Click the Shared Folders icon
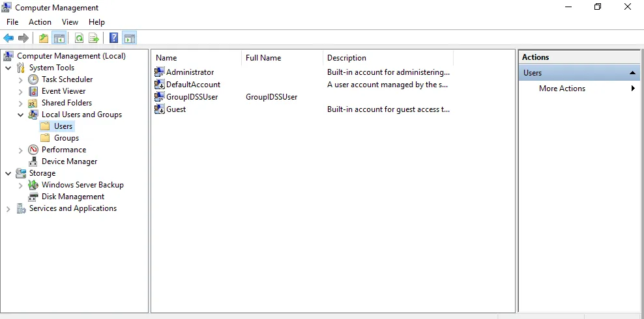644x319 pixels. click(x=33, y=103)
